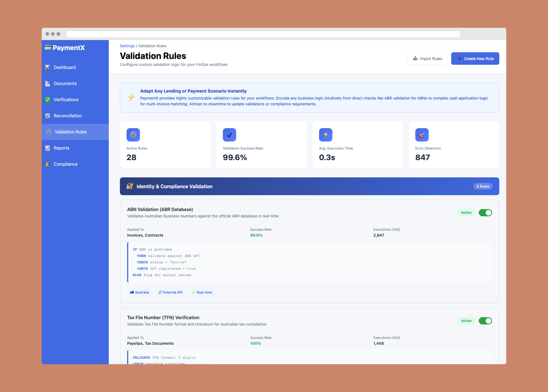Click the Dashboard bar chart icon

tap(48, 68)
